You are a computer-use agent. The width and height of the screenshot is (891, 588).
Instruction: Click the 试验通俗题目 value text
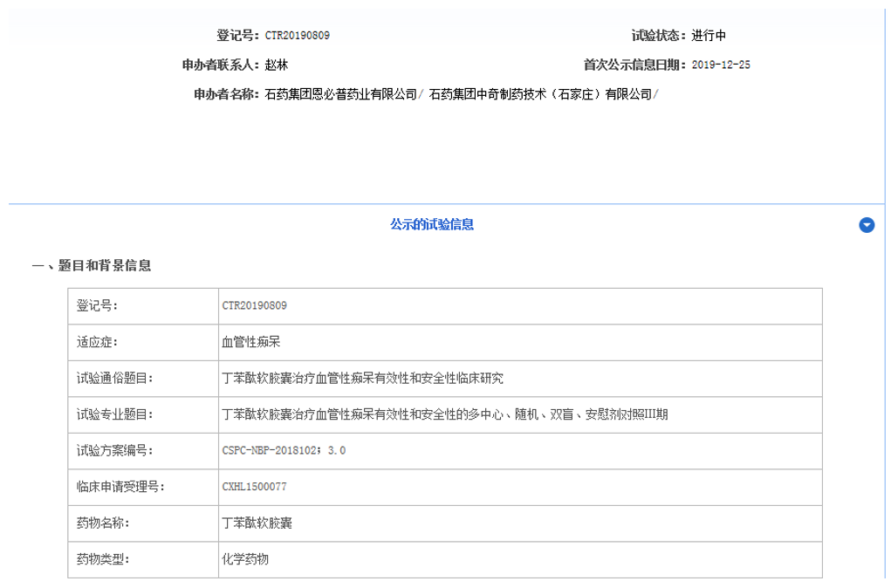363,379
